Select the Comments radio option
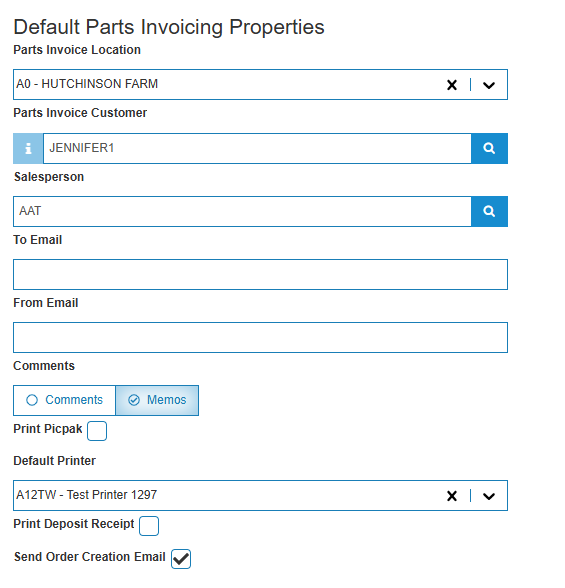The height and width of the screenshot is (588, 565). tap(64, 400)
